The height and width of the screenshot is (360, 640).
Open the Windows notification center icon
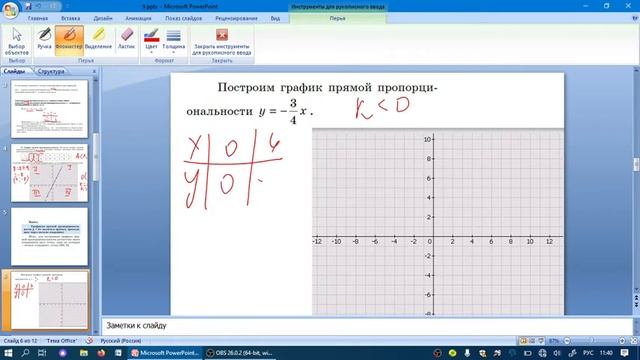click(624, 353)
